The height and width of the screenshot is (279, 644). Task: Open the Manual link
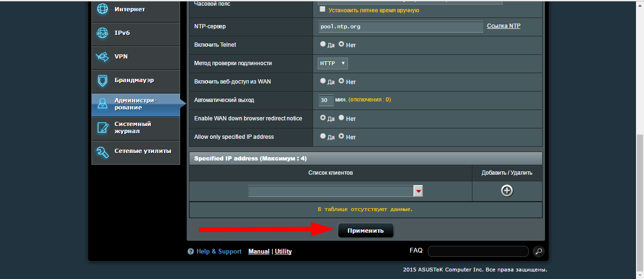pyautogui.click(x=259, y=252)
